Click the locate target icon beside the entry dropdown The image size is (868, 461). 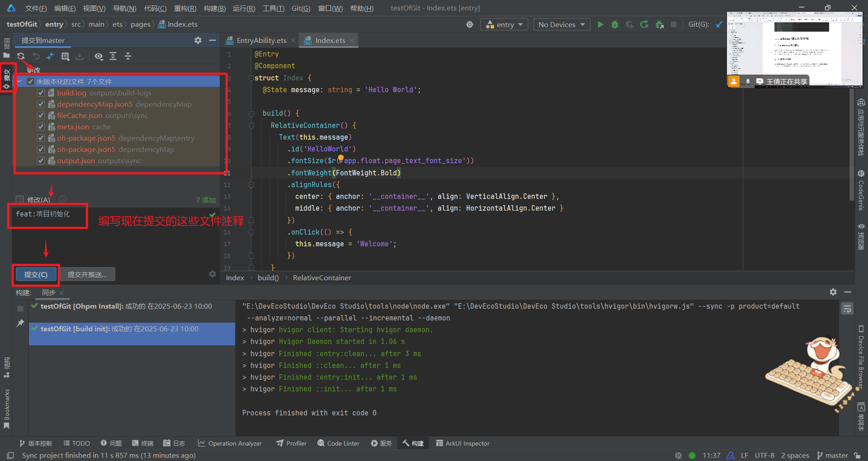(x=470, y=24)
